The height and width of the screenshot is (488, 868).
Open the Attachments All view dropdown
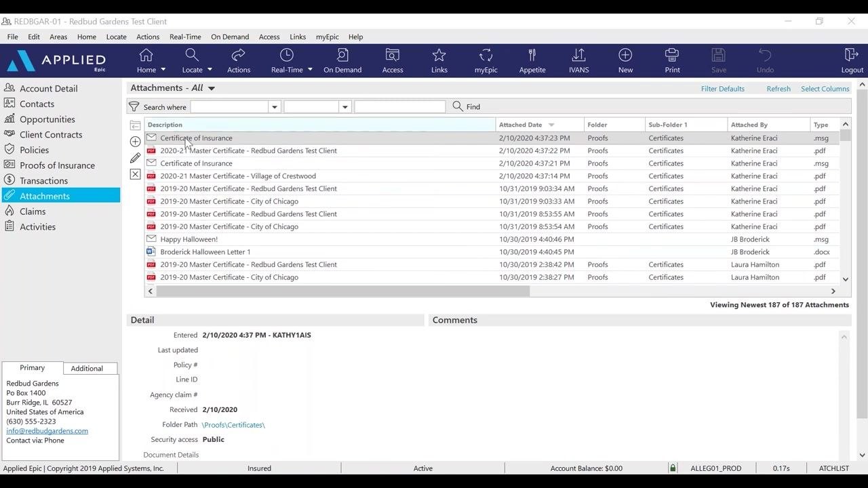[x=212, y=88]
